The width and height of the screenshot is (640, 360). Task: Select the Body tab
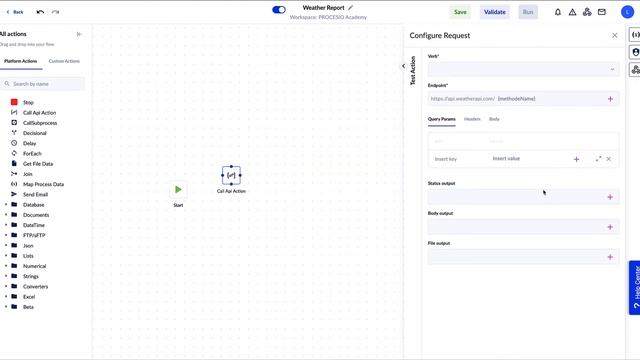(x=494, y=119)
